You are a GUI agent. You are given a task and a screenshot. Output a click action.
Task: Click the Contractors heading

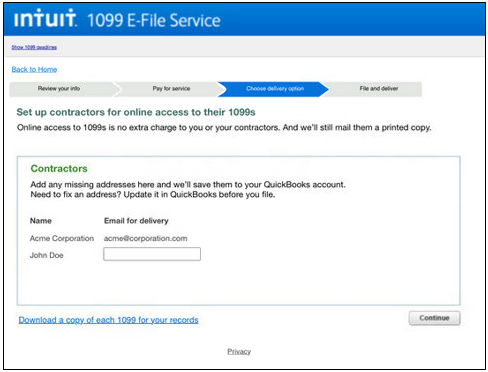pos(59,169)
